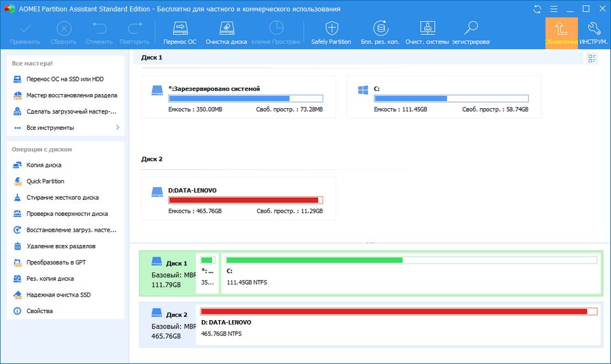The width and height of the screenshot is (611, 364).
Task: Click the AOMEI app logo in title bar
Action: click(10, 8)
